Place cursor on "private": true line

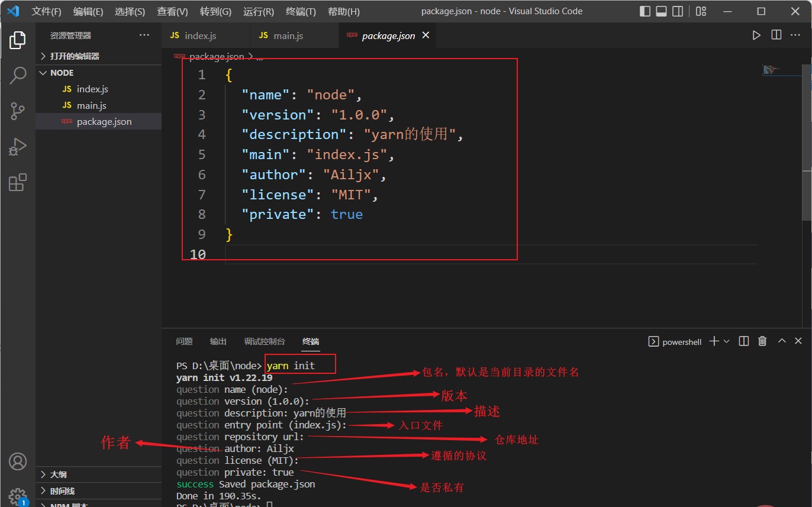(x=302, y=214)
